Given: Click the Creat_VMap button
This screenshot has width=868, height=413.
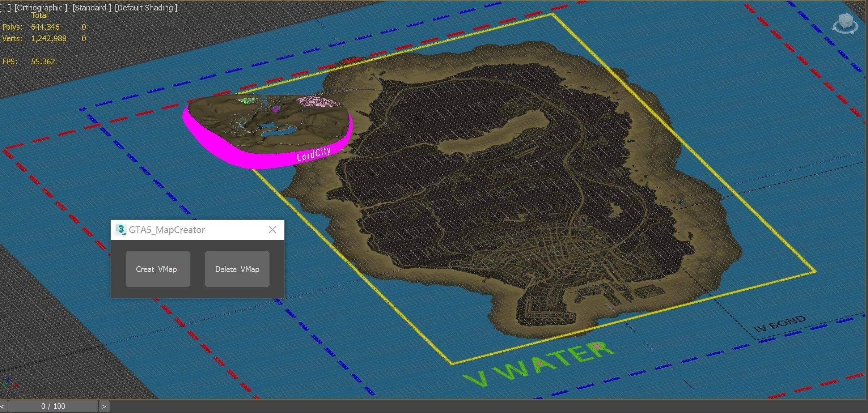Looking at the screenshot, I should point(157,269).
